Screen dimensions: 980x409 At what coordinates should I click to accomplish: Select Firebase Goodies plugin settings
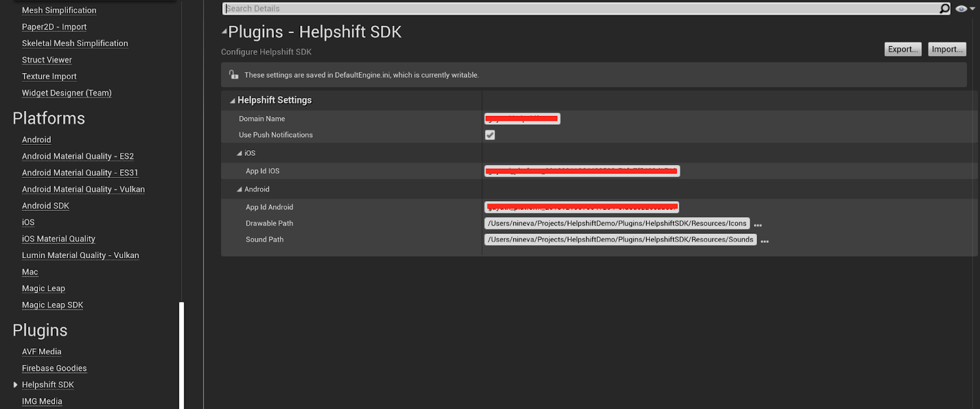[55, 369]
